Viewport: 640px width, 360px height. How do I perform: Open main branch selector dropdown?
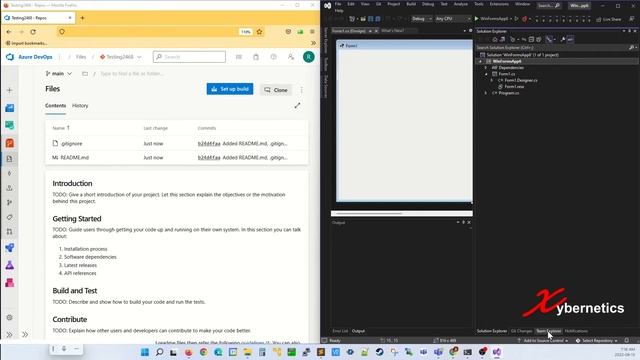pos(59,73)
